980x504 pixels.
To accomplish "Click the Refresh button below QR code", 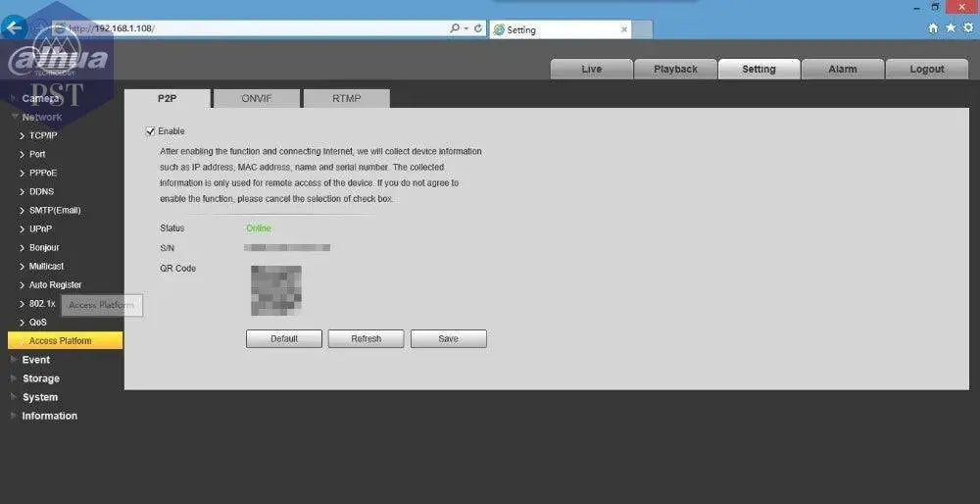I will tap(366, 338).
